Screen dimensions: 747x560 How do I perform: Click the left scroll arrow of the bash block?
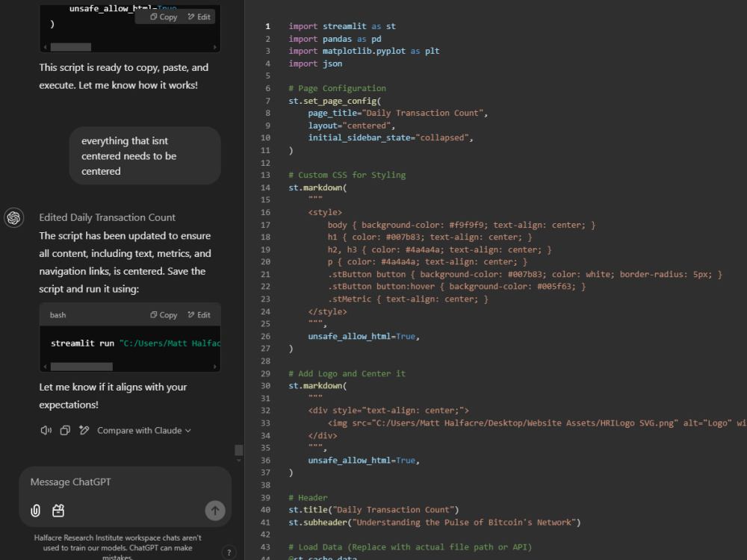46,367
